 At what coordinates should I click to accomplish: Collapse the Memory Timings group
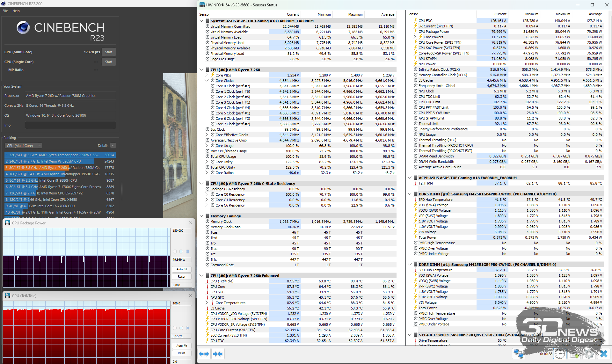201,216
